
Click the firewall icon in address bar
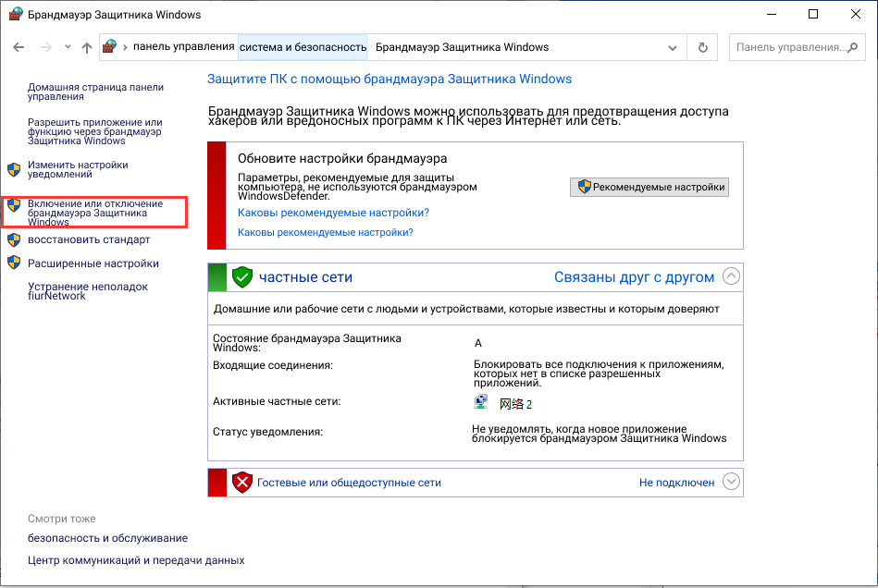coord(110,47)
